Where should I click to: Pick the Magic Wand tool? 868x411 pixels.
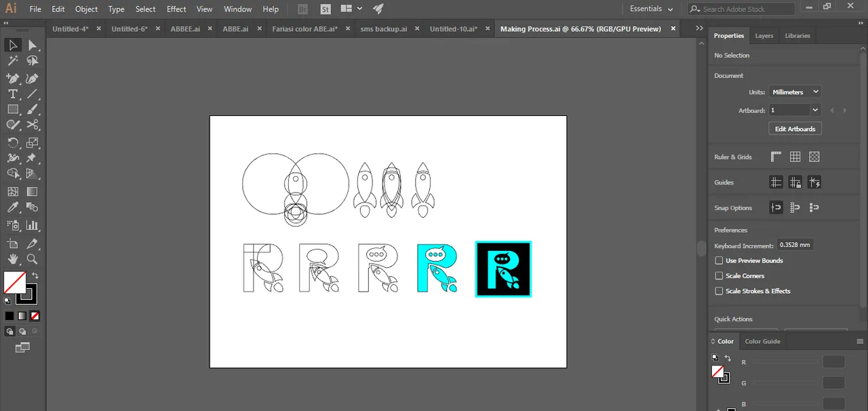(x=13, y=62)
